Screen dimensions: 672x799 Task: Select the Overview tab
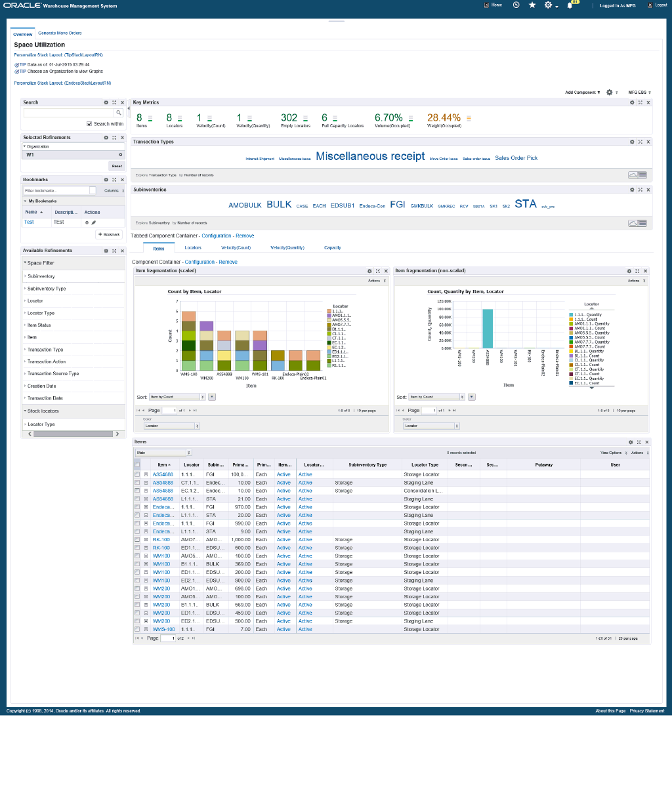[23, 34]
